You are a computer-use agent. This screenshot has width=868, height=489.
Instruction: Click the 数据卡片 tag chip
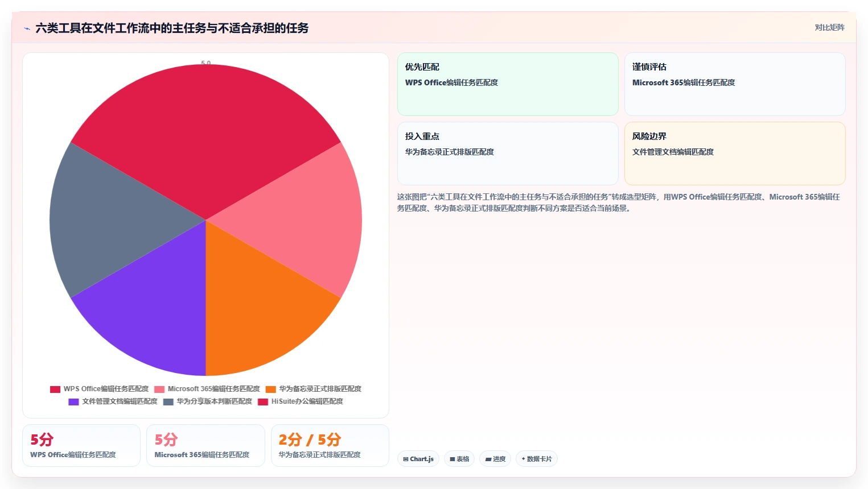coord(537,459)
